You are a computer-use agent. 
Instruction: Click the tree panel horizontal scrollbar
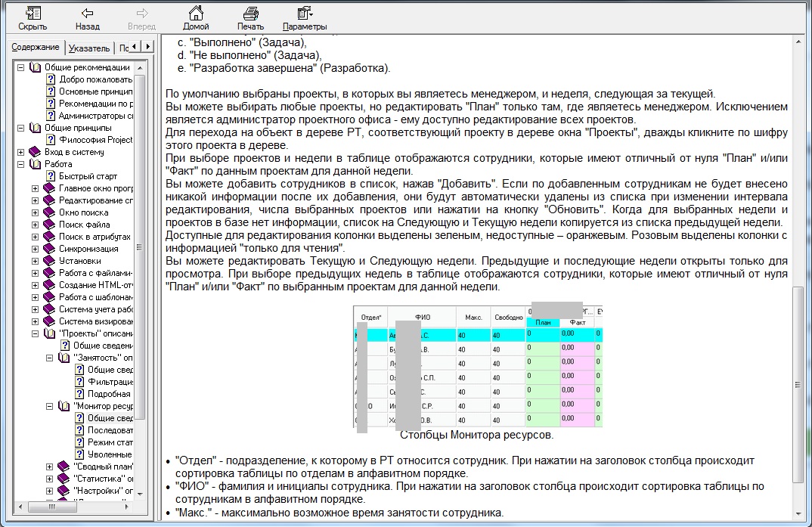pos(73,507)
